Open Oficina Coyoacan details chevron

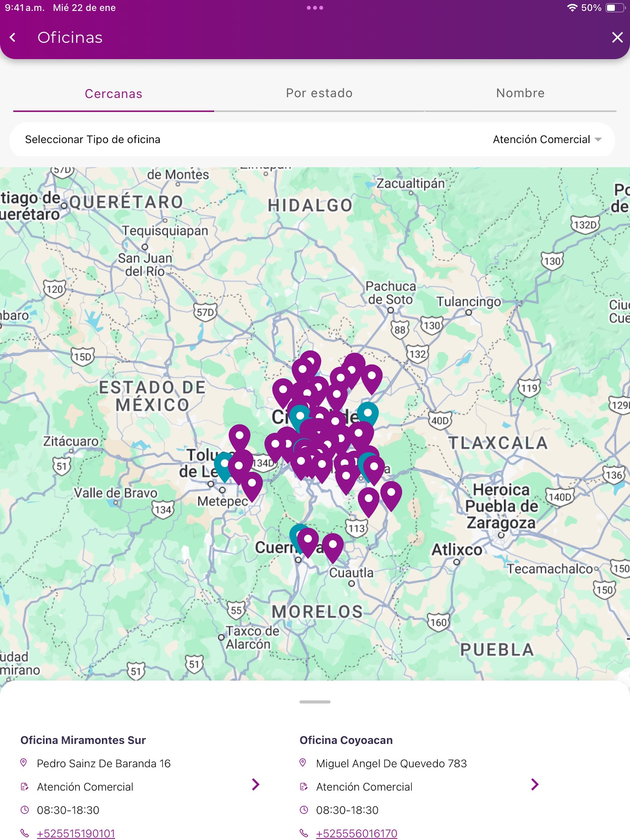pos(535,784)
